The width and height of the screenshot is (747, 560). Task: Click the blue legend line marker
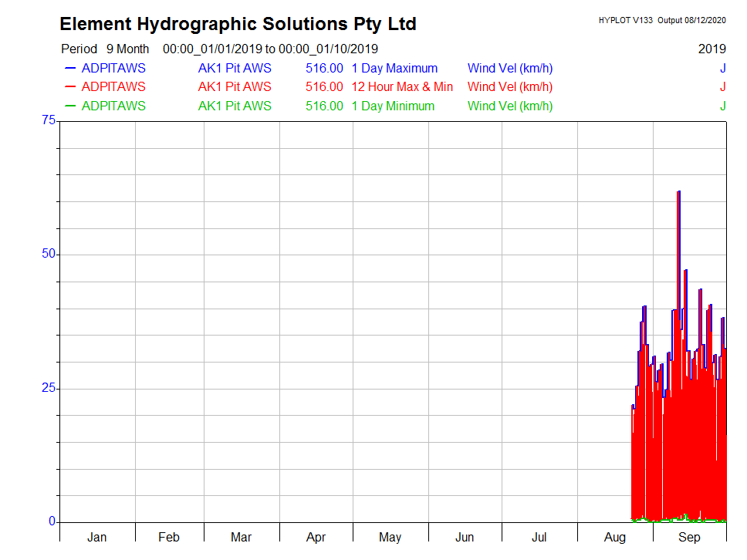69,69
